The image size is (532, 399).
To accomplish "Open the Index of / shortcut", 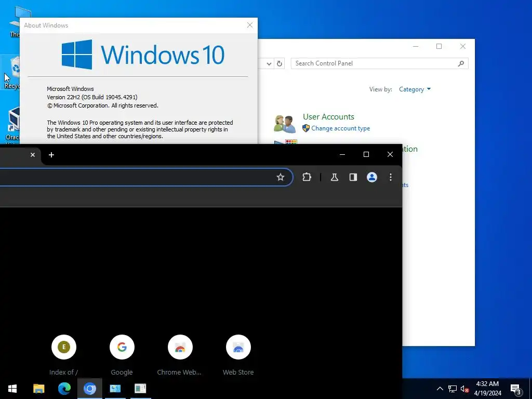I will coord(64,355).
